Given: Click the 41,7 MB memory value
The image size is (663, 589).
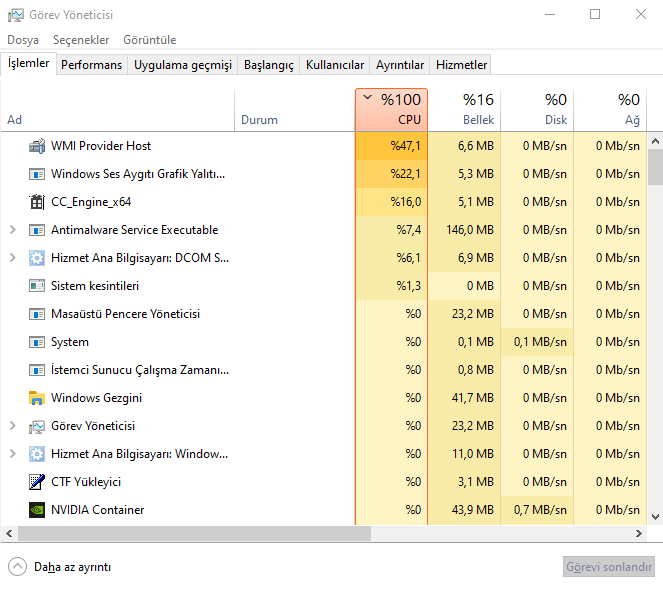Looking at the screenshot, I should click(x=473, y=398).
